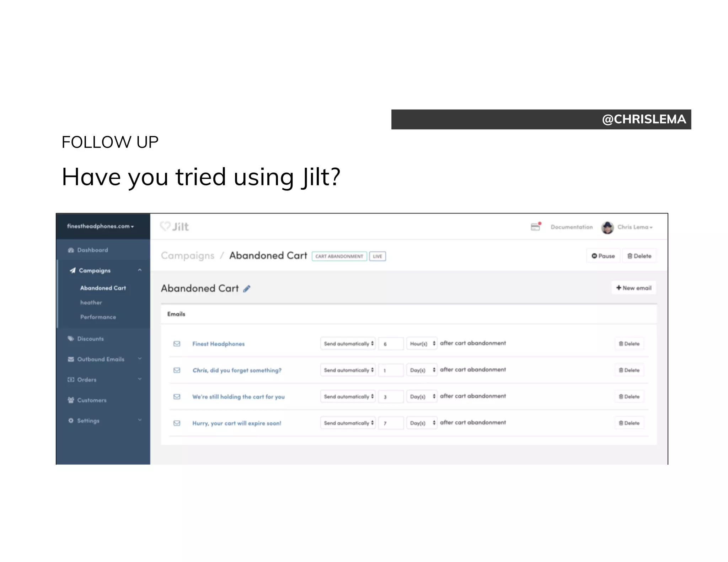Click the envelope icon beside Finest Headphones
The image size is (728, 562).
177,344
